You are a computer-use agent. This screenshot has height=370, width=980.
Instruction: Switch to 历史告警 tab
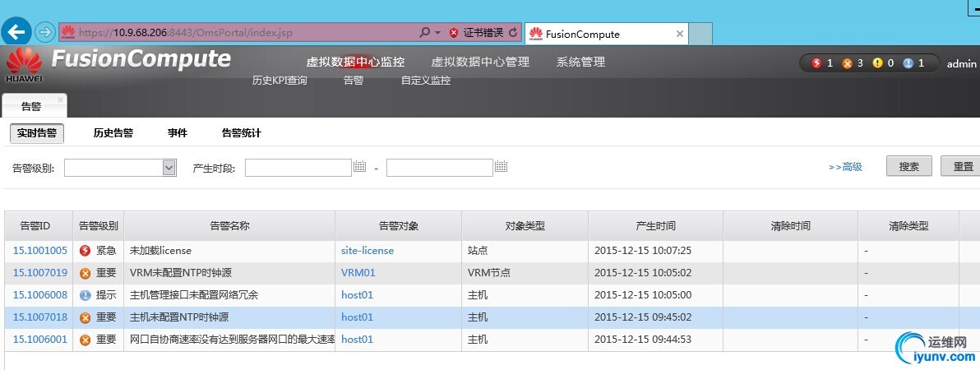tap(113, 133)
